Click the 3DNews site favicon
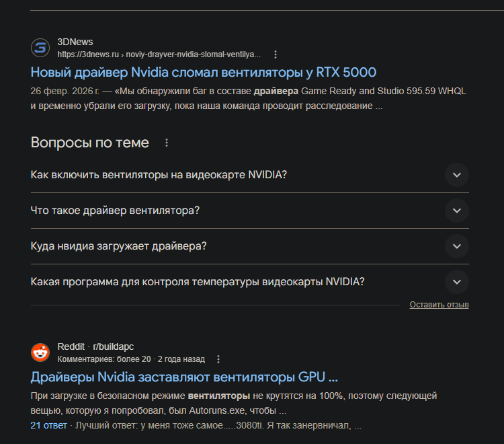 pyautogui.click(x=40, y=48)
